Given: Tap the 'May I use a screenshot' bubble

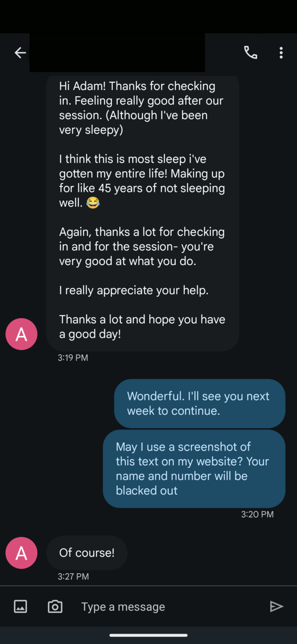Looking at the screenshot, I should [x=194, y=468].
